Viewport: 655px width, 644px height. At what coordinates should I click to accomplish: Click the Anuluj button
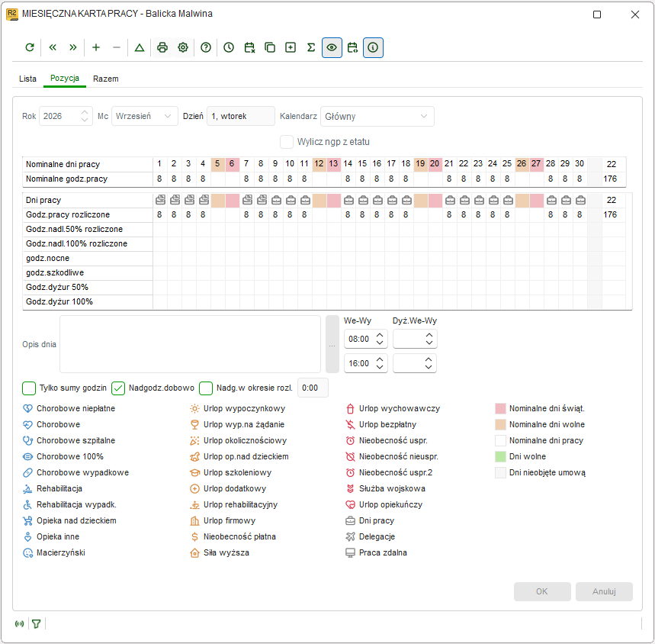tap(604, 592)
